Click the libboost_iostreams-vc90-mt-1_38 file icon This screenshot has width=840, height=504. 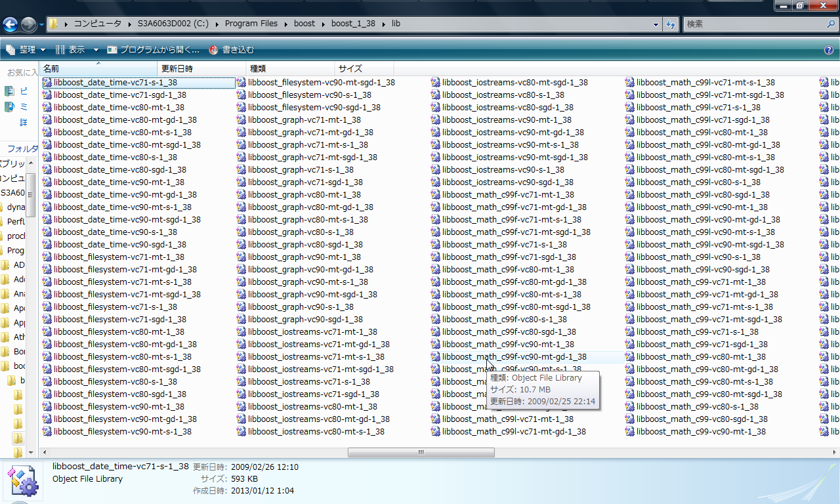click(436, 120)
